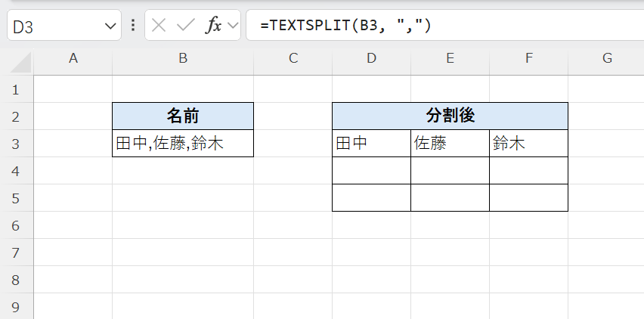Select cell F3 containing 鈴木
This screenshot has width=644, height=319.
pyautogui.click(x=528, y=144)
